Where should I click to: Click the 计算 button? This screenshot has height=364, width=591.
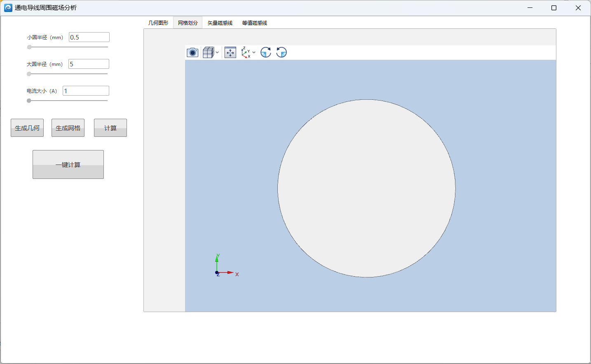[x=110, y=128]
